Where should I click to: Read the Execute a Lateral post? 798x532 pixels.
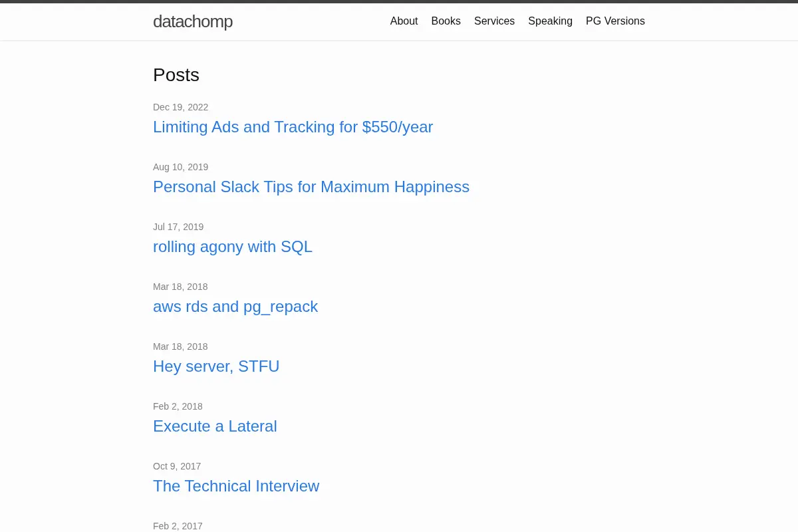[x=215, y=426]
